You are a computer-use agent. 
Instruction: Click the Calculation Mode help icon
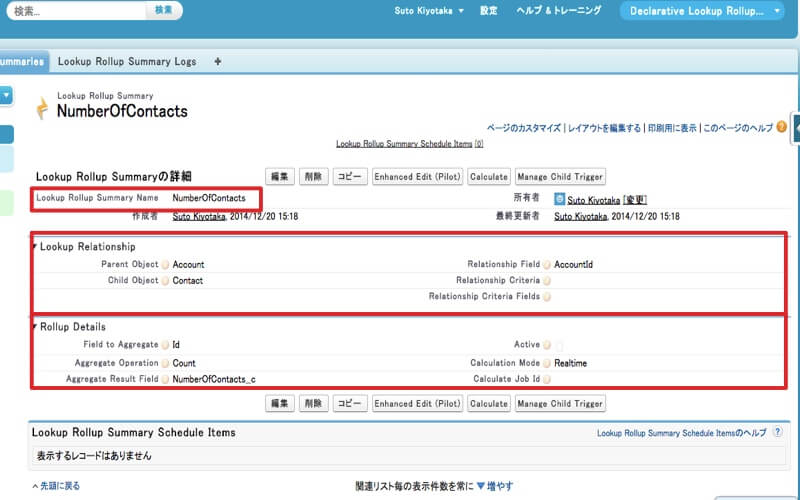point(547,364)
